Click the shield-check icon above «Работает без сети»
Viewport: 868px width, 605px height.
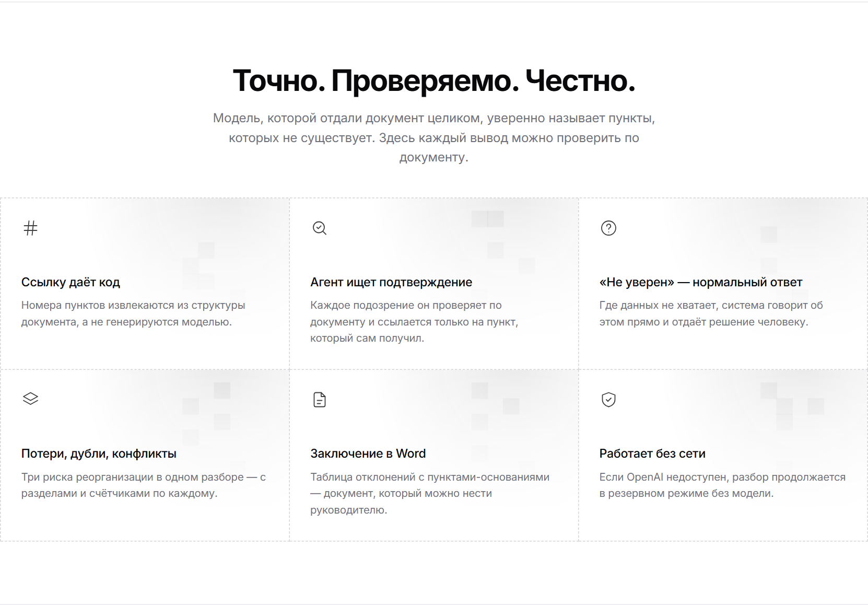(x=608, y=400)
